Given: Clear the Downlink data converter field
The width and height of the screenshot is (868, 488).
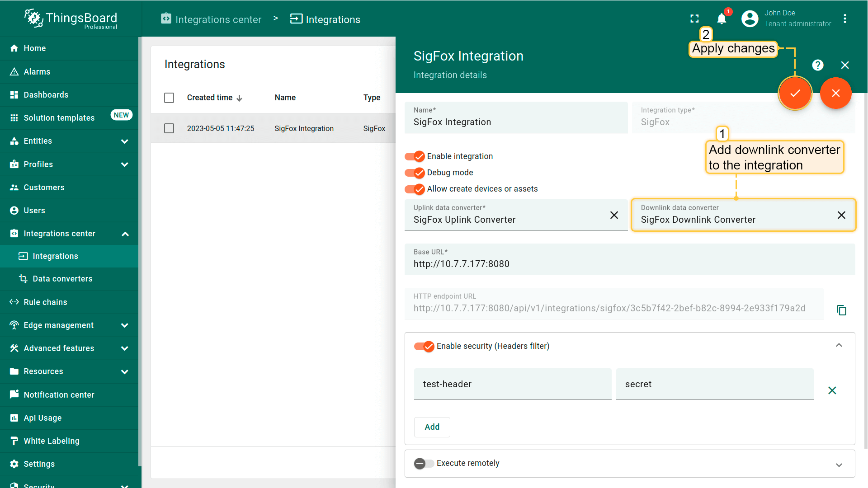Looking at the screenshot, I should (841, 215).
